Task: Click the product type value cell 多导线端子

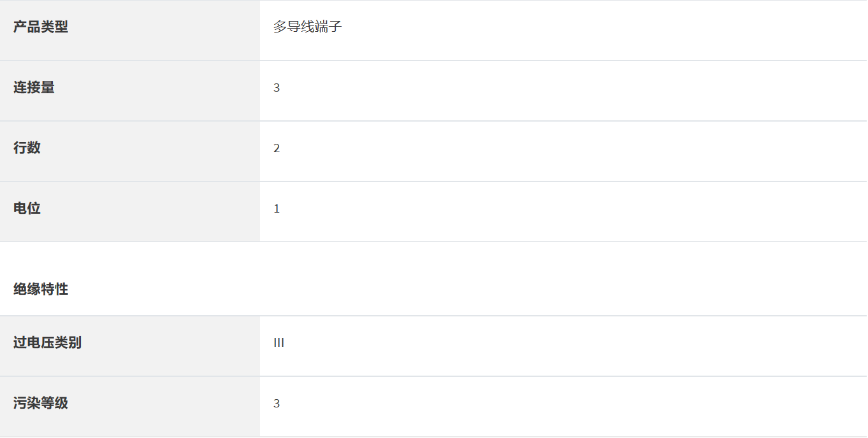Action: point(561,30)
